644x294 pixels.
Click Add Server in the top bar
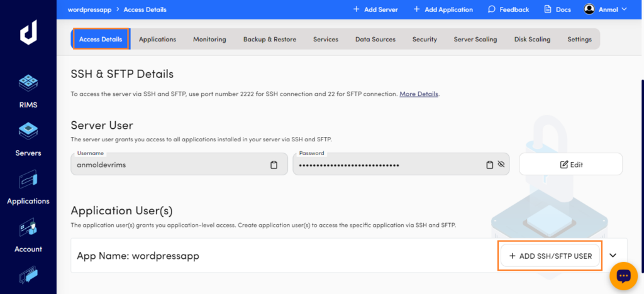click(x=375, y=9)
